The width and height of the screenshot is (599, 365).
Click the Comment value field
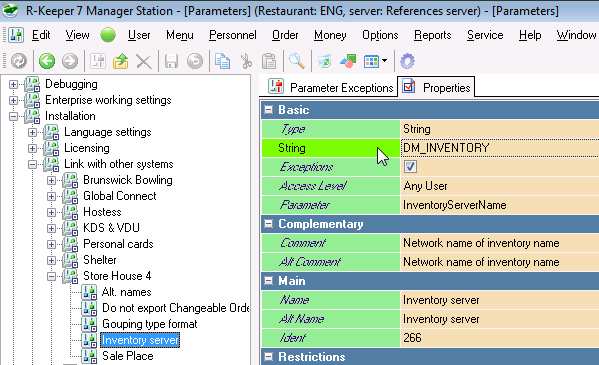(x=499, y=243)
